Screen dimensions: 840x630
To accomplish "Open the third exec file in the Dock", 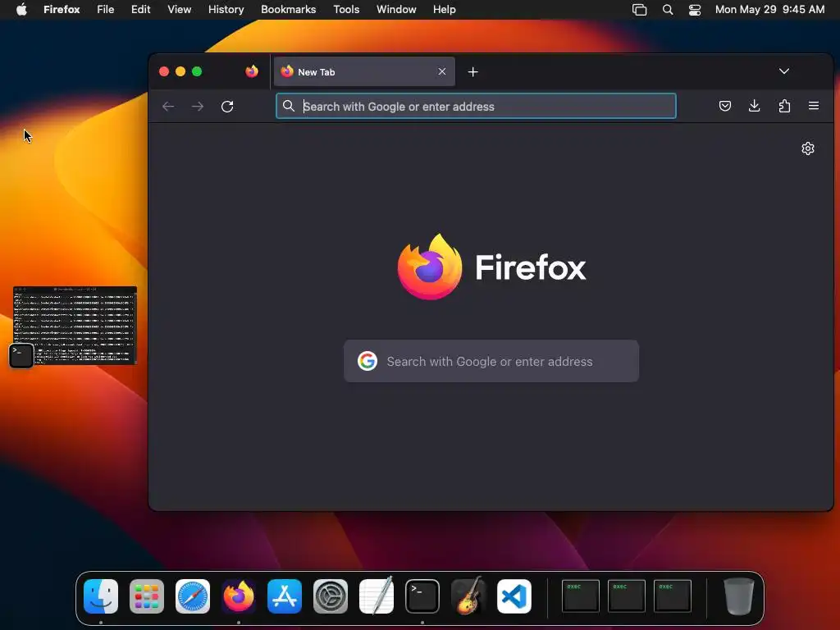I will (673, 596).
